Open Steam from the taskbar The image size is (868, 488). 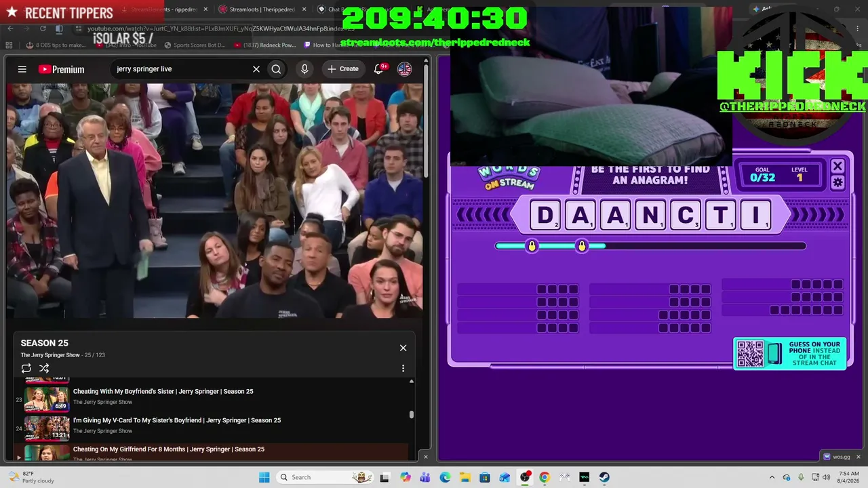(x=604, y=477)
